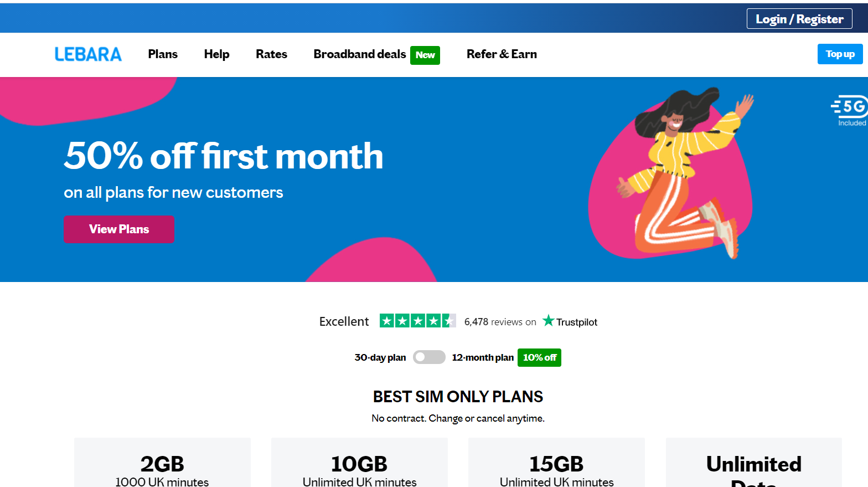
Task: Click the 10% off green badge
Action: click(539, 357)
